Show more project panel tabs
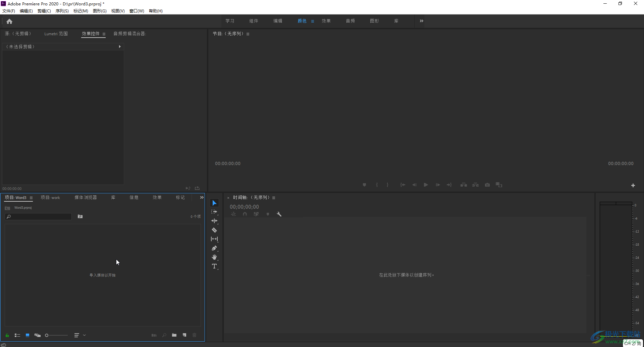The image size is (644, 347). 202,198
